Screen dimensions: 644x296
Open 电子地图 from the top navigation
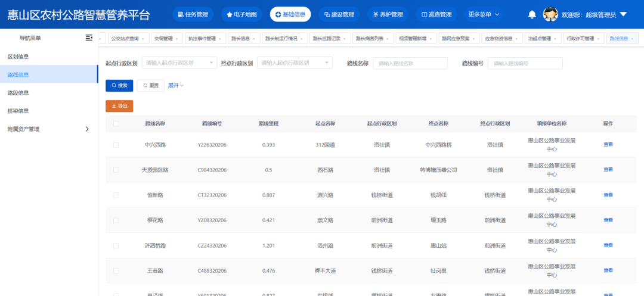(241, 14)
